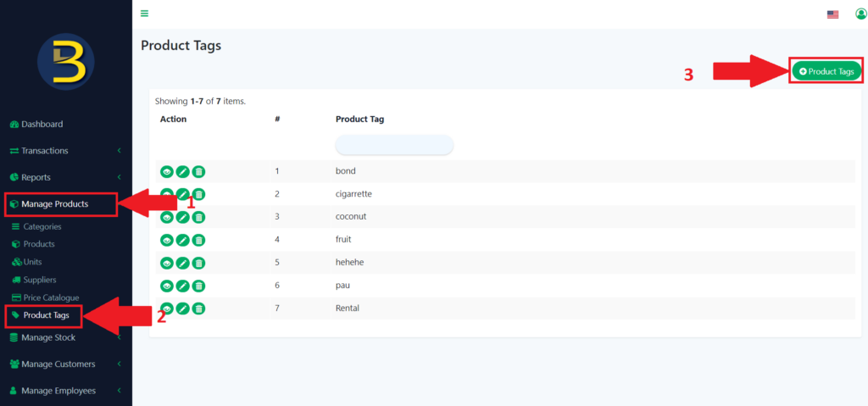Open the Suppliers sidebar link

[40, 280]
